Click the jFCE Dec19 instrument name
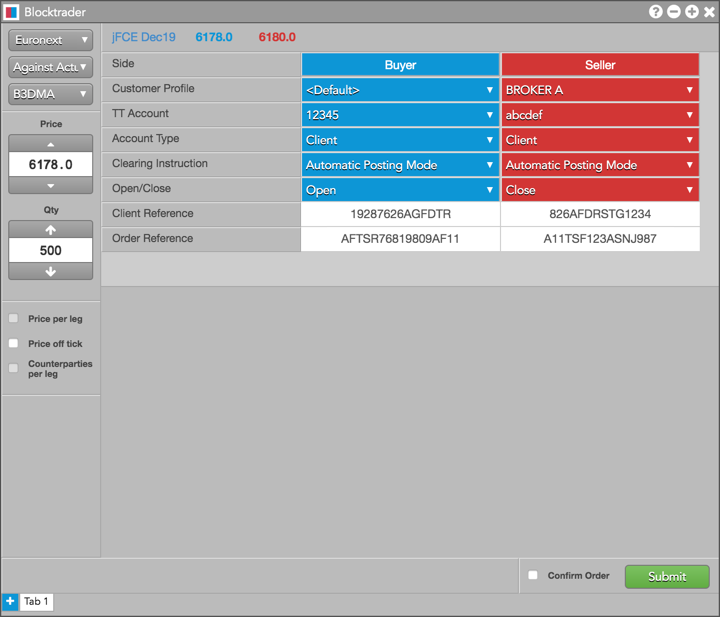Viewport: 720px width, 617px height. tap(144, 37)
